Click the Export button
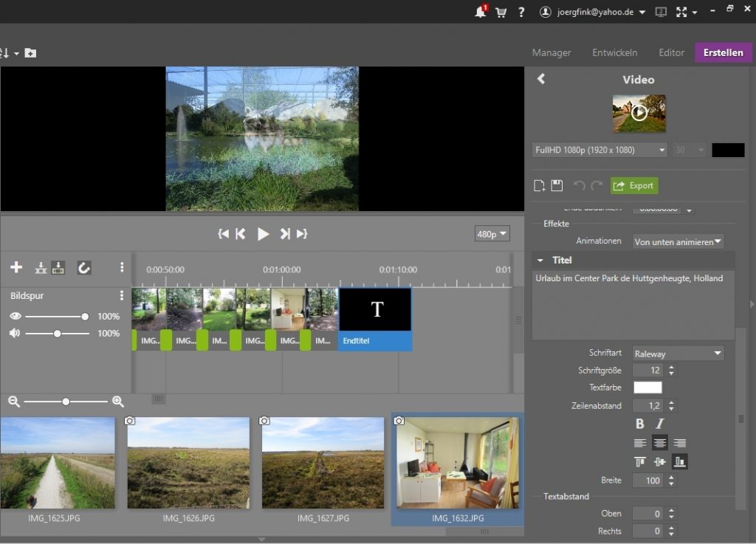 tap(634, 185)
